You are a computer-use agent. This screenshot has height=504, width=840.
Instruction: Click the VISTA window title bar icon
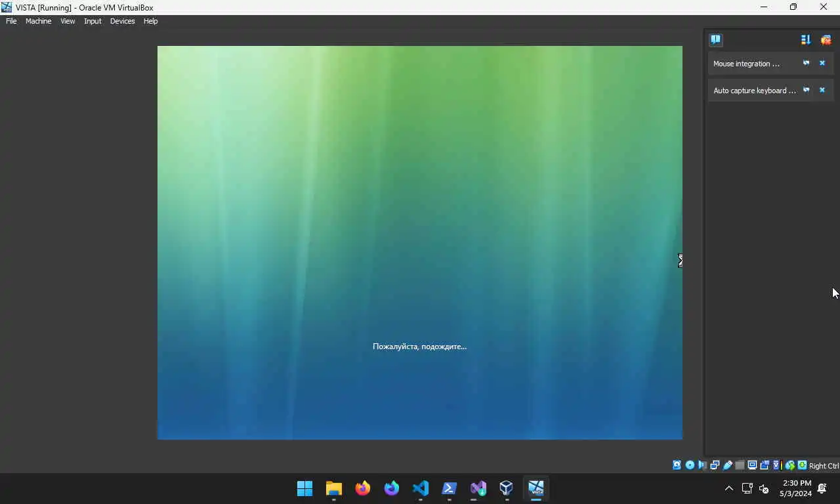coord(7,7)
